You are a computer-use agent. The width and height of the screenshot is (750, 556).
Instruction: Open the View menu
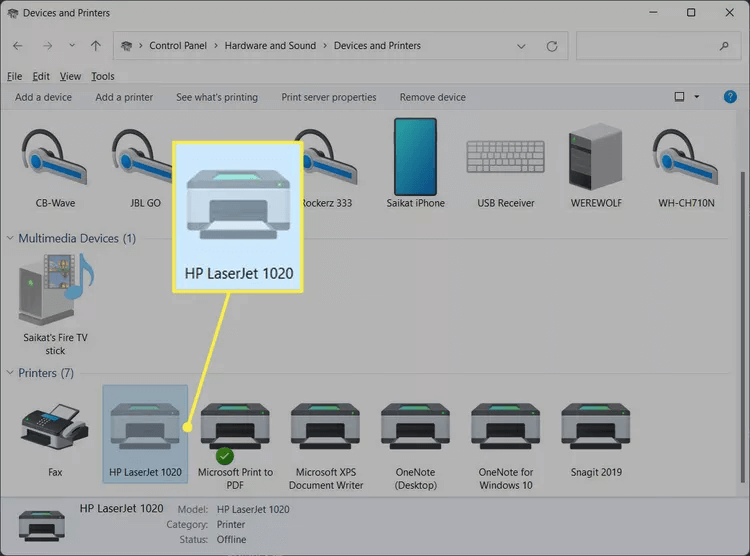70,76
